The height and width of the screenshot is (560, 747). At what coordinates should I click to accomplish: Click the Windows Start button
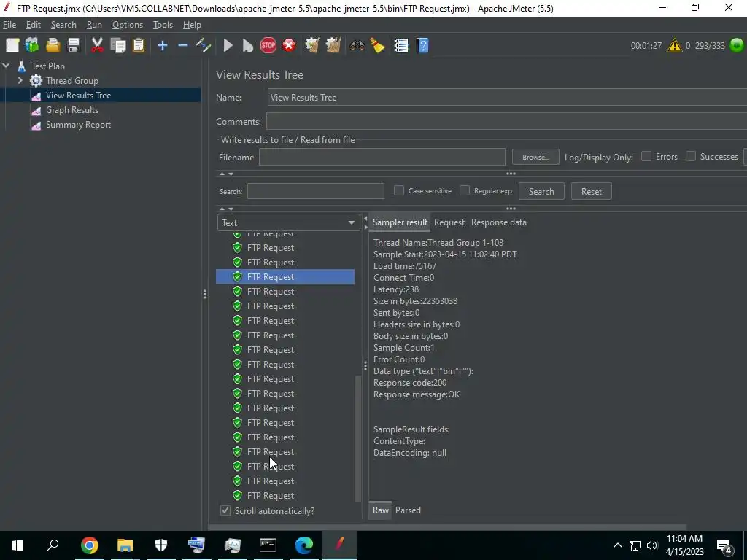[x=18, y=545]
